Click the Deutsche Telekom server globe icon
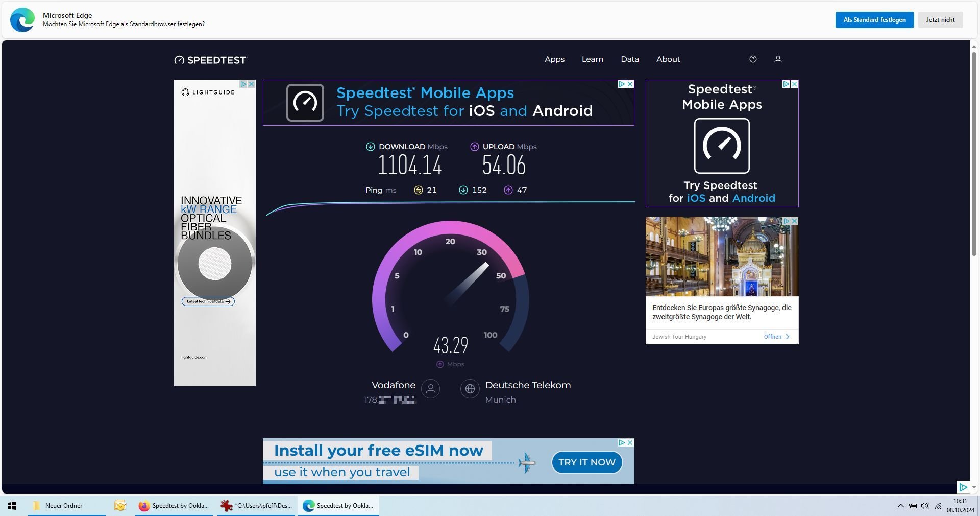Image resolution: width=980 pixels, height=516 pixels. coord(470,389)
